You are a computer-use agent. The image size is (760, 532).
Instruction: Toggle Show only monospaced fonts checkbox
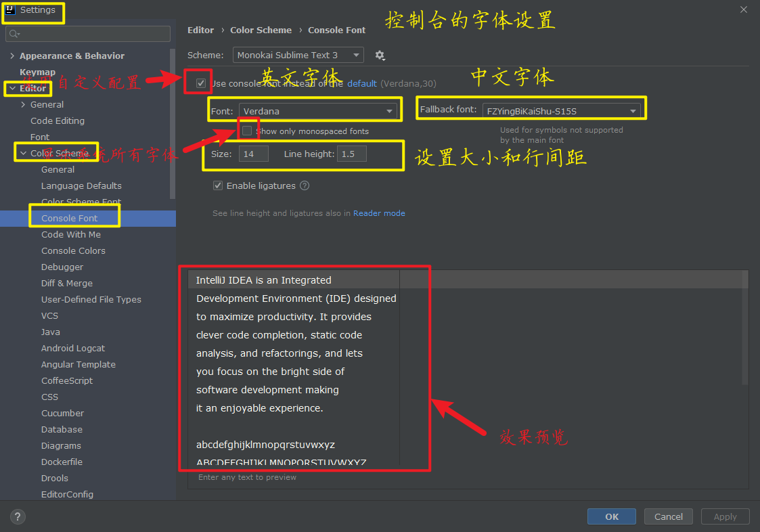pos(247,131)
